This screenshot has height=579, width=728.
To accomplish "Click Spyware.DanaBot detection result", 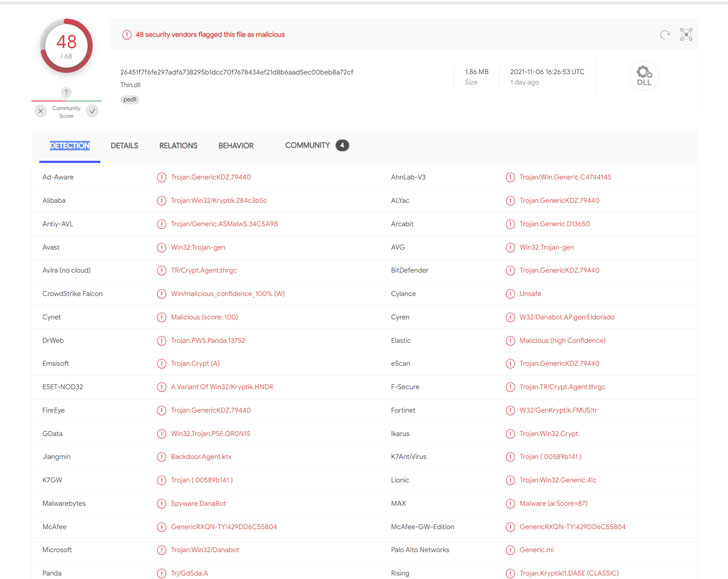I will pos(198,503).
